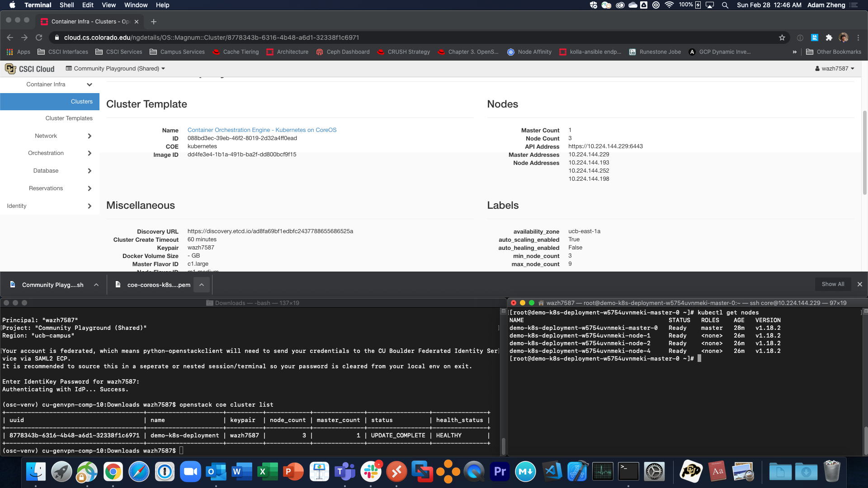Close the downloads bar
The width and height of the screenshot is (868, 488).
(860, 284)
